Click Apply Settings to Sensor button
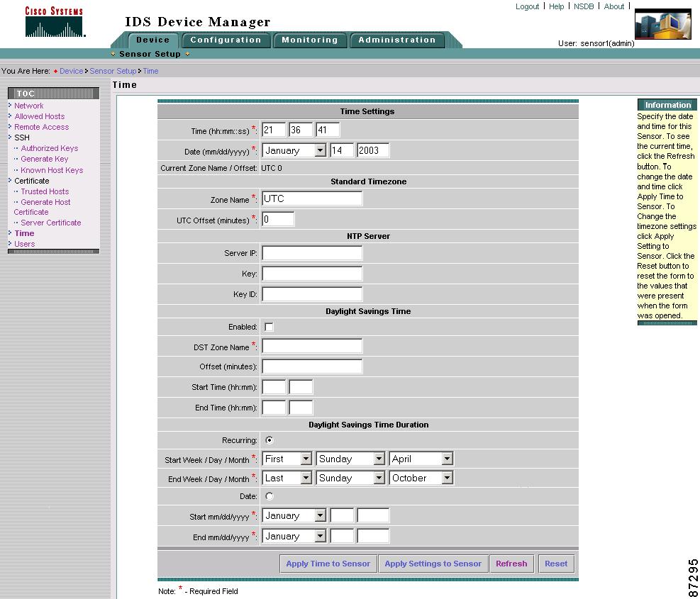The image size is (700, 599). coord(433,564)
